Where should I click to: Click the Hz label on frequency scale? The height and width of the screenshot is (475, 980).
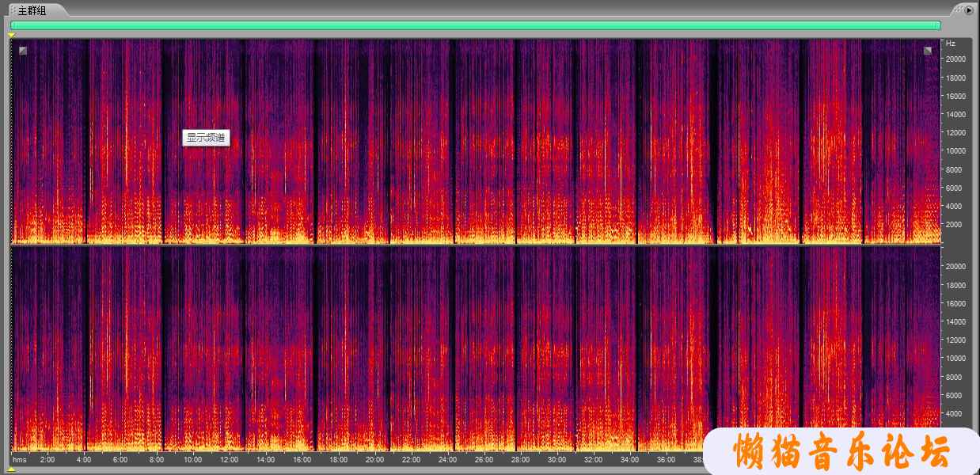(x=950, y=43)
